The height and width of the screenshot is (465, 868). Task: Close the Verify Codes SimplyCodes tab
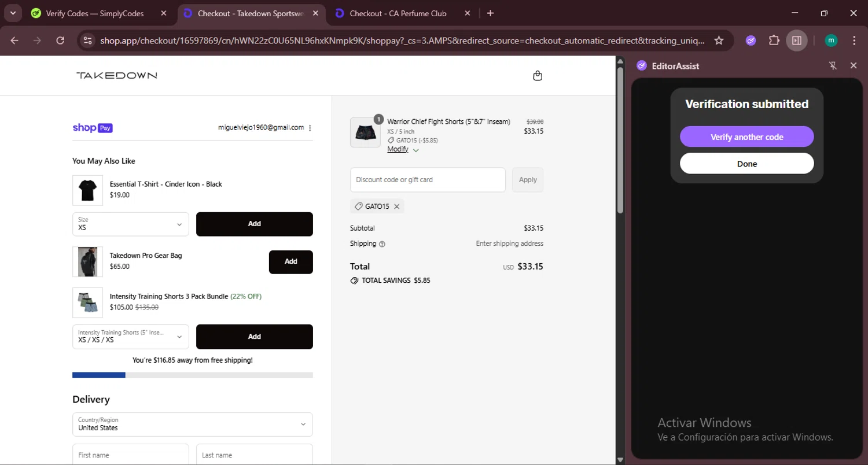pos(164,13)
